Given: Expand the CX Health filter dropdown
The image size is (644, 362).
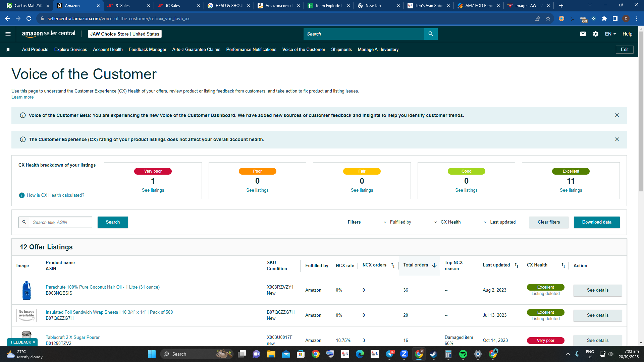Looking at the screenshot, I should point(447,222).
